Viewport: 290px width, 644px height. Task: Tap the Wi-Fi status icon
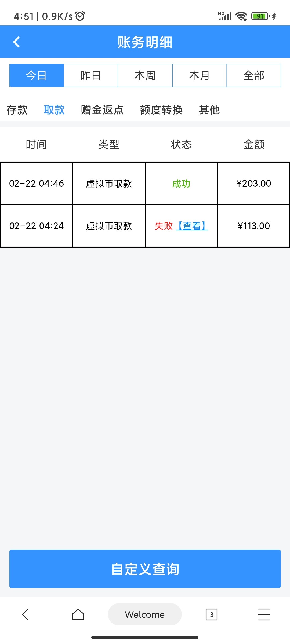pos(241,16)
